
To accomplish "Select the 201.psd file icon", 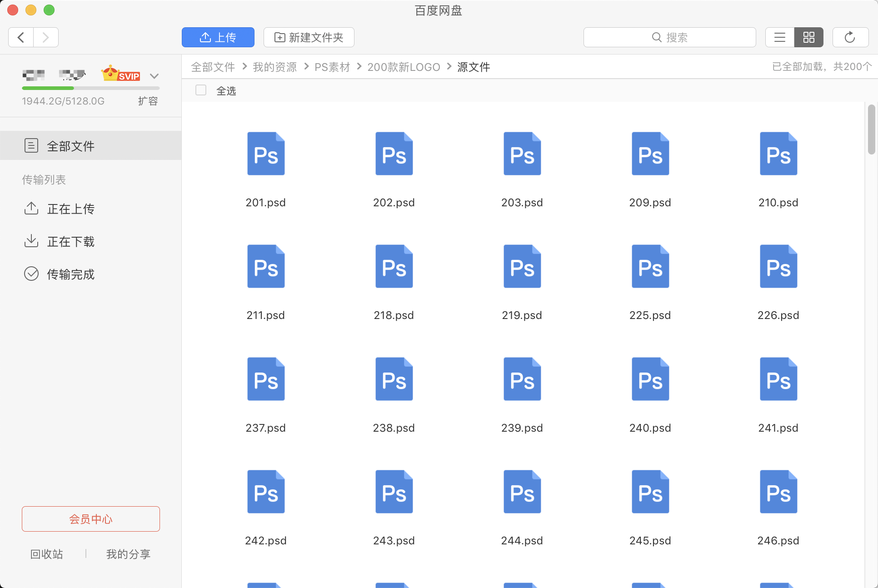I will [x=266, y=154].
